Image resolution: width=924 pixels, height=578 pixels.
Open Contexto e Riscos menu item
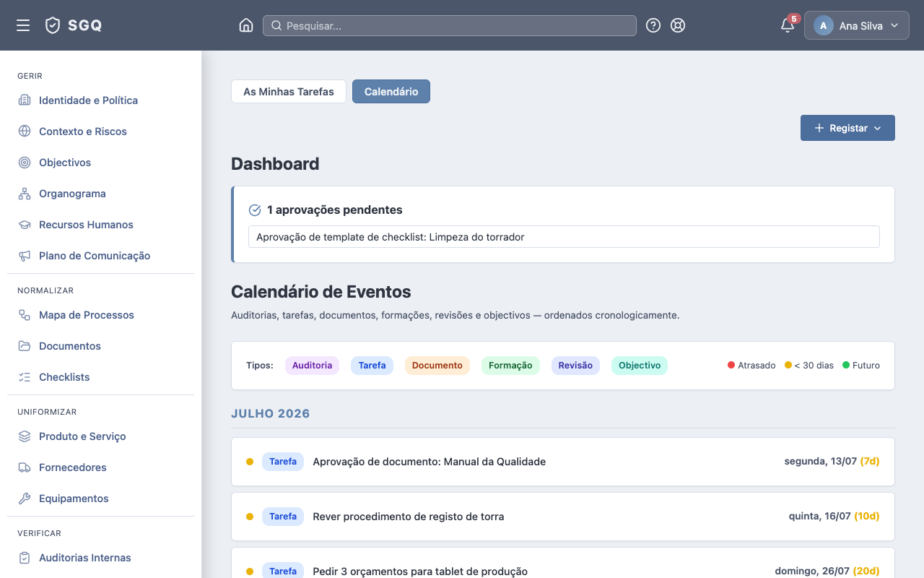tap(101, 131)
